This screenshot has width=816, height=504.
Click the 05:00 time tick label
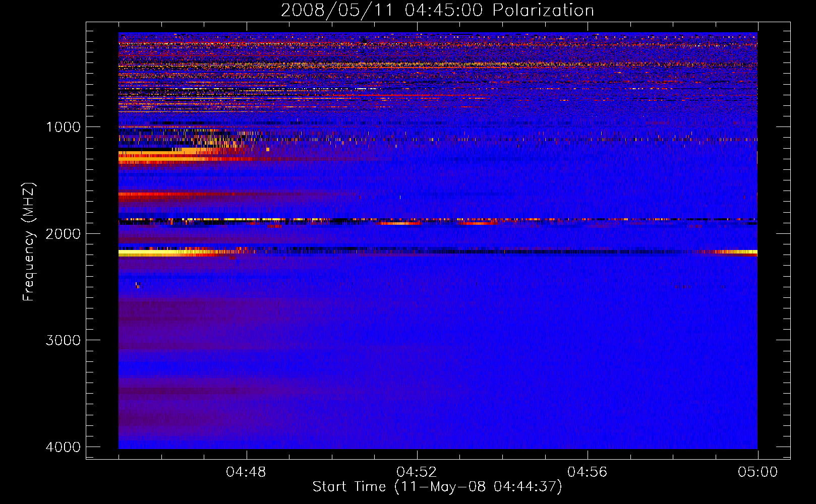point(757,472)
